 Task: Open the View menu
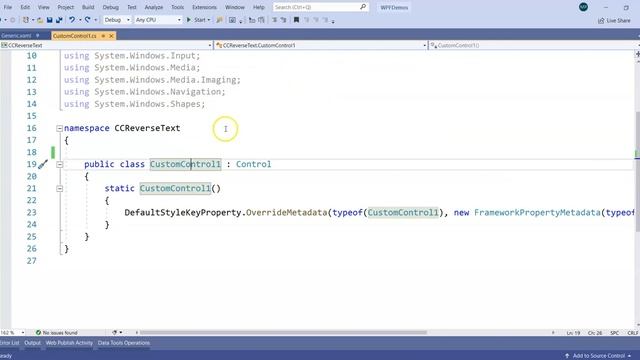click(x=43, y=7)
